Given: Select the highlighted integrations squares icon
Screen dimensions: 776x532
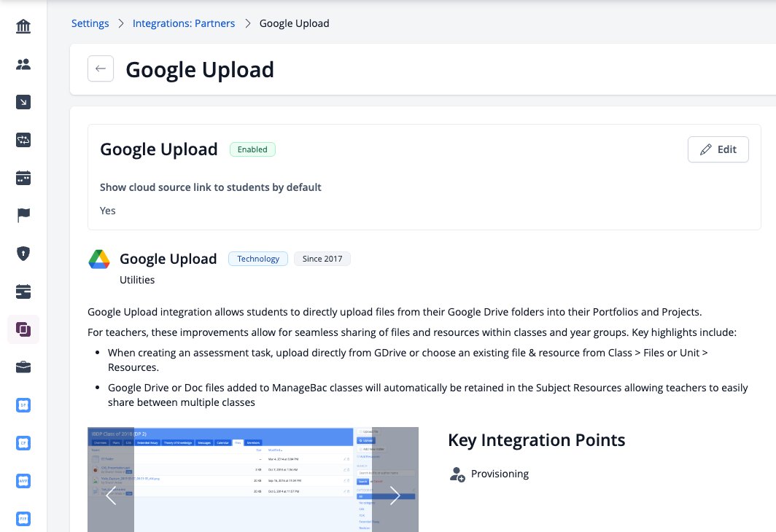Looking at the screenshot, I should 23,329.
